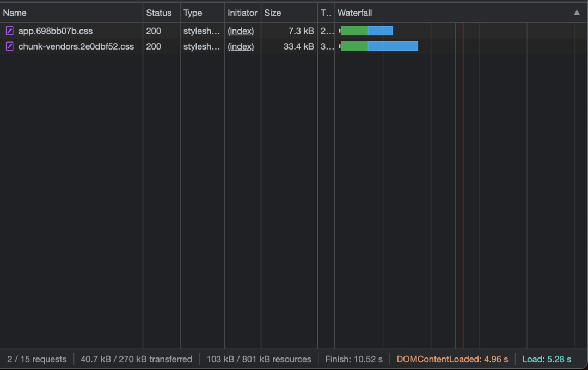Toggle the Waterfall column sort arrow
588x370 pixels.
(x=577, y=13)
